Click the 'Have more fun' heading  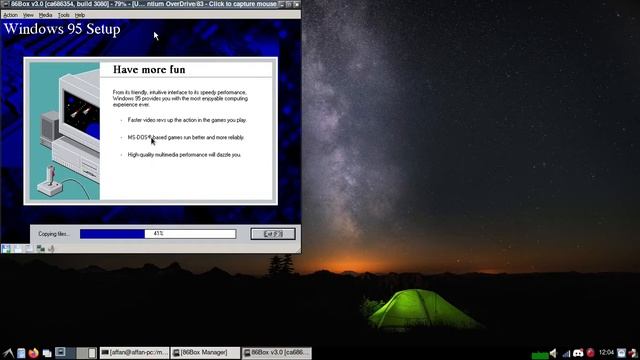(x=149, y=70)
